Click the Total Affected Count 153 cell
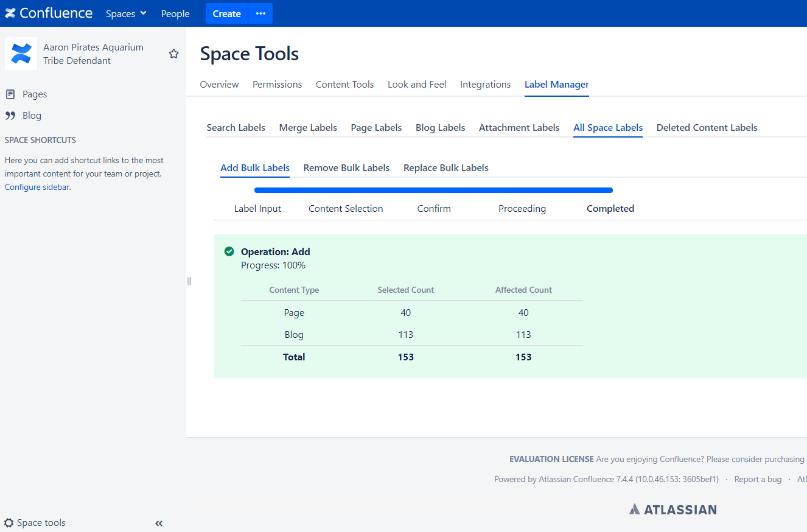 pos(523,357)
